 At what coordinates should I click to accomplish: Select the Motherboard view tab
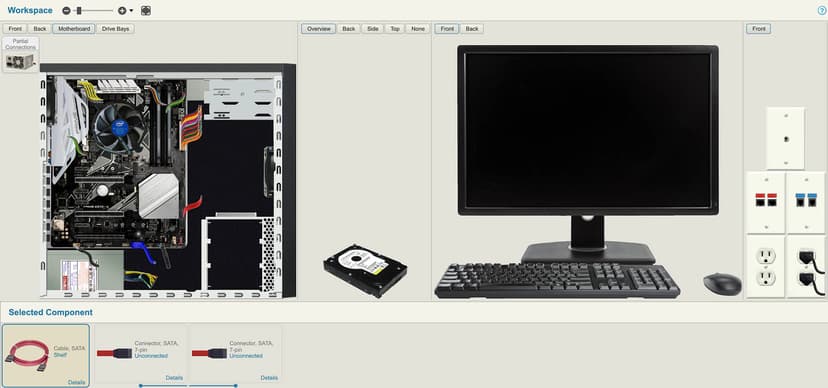(x=74, y=29)
